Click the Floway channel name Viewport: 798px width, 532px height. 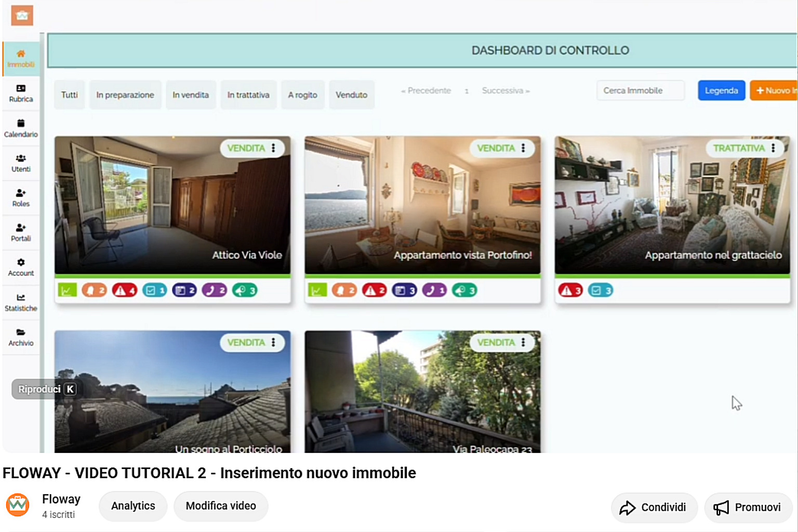click(61, 499)
